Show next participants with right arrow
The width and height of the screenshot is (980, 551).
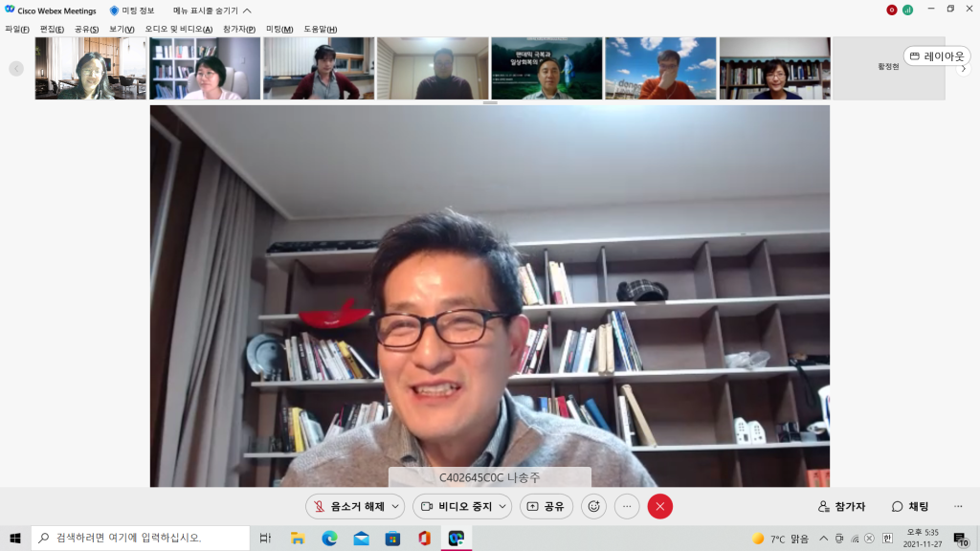pyautogui.click(x=963, y=68)
